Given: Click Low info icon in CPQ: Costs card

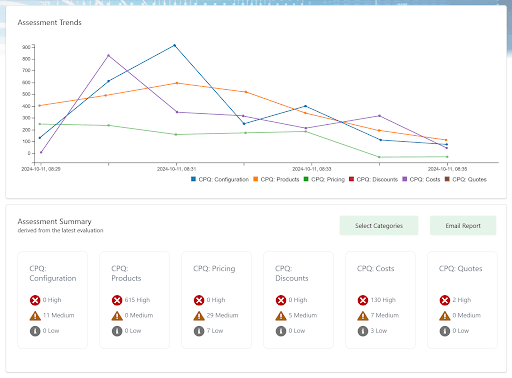Looking at the screenshot, I should pyautogui.click(x=363, y=331).
